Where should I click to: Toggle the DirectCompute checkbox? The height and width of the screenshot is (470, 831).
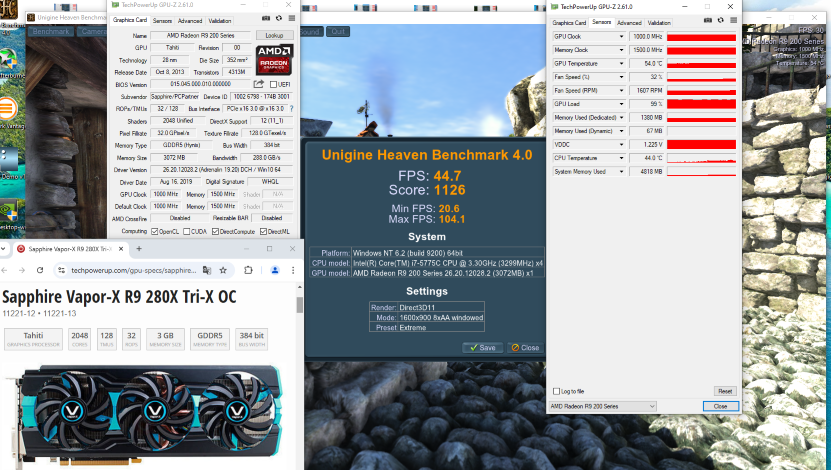click(215, 232)
